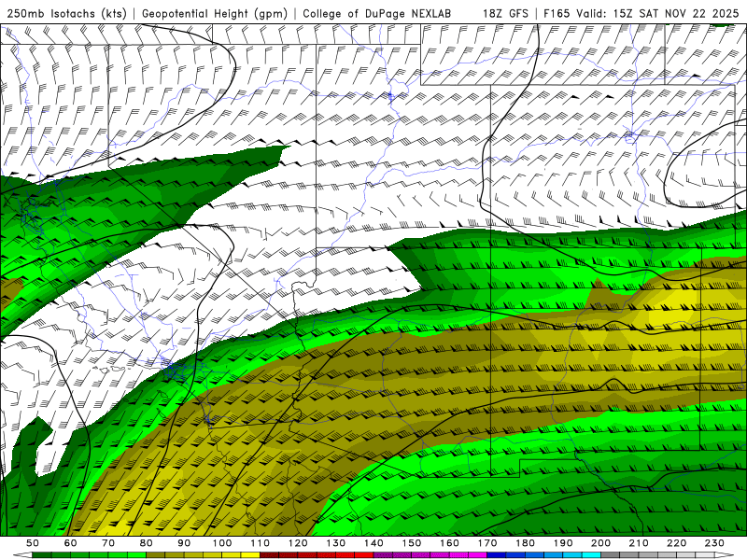Click the 60 label on the legend
The height and width of the screenshot is (560, 747).
click(71, 543)
